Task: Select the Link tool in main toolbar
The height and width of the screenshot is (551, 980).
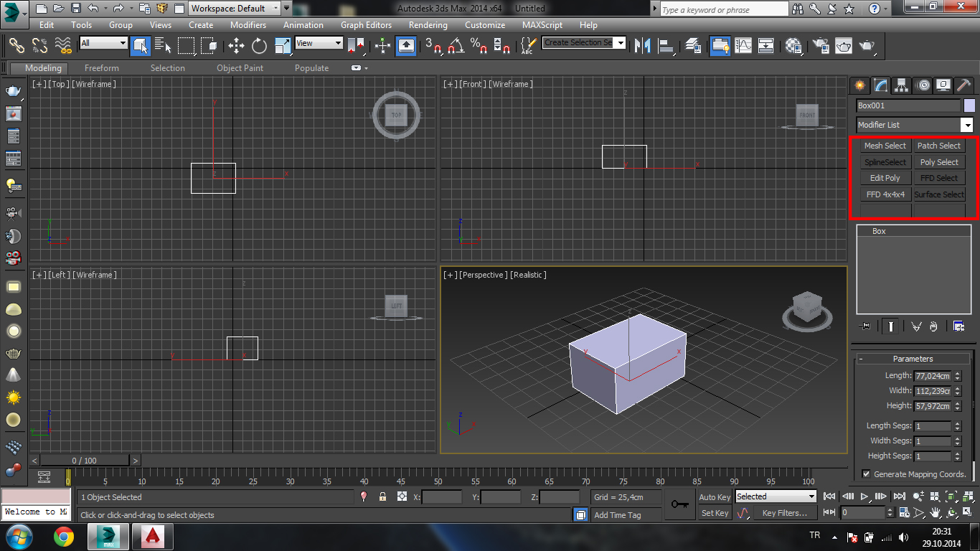Action: point(17,45)
